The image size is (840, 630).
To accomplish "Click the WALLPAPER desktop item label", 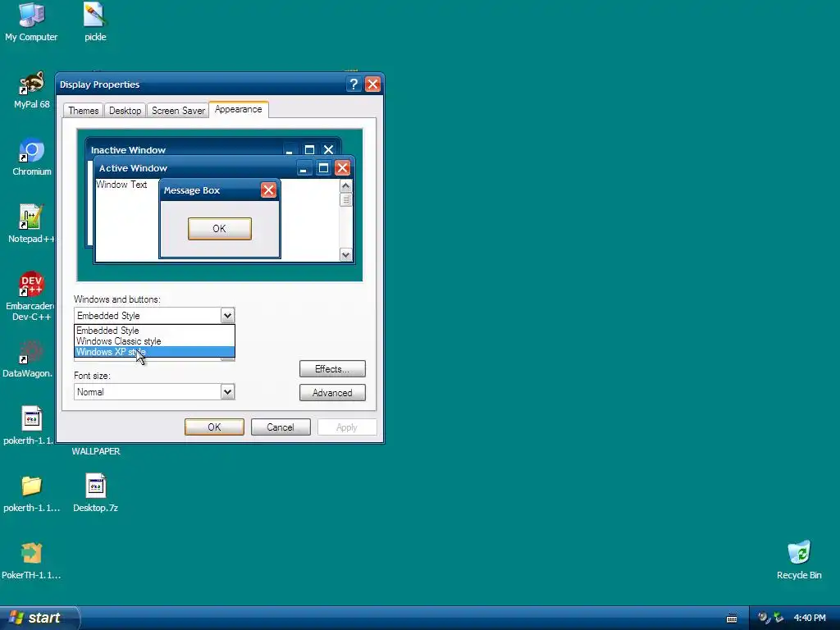I will pos(96,452).
